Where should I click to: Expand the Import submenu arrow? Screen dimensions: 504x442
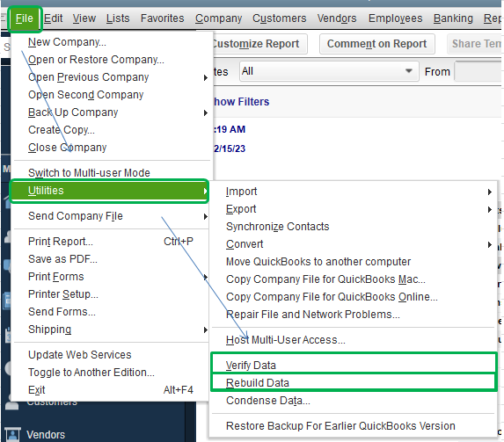[490, 192]
